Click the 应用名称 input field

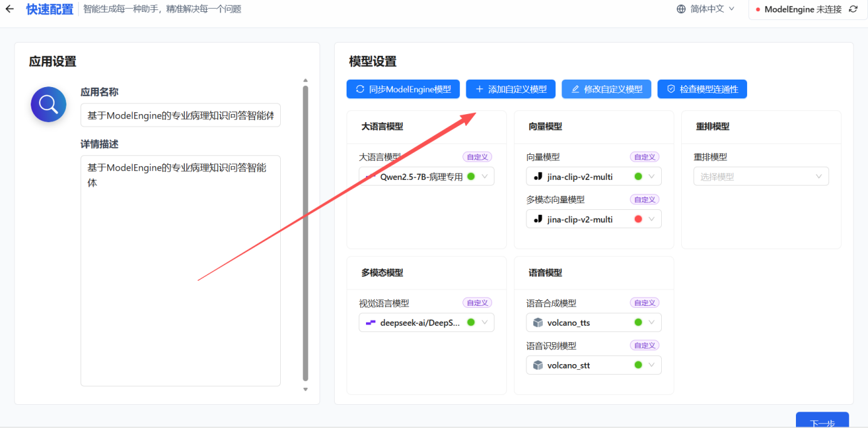tap(180, 115)
